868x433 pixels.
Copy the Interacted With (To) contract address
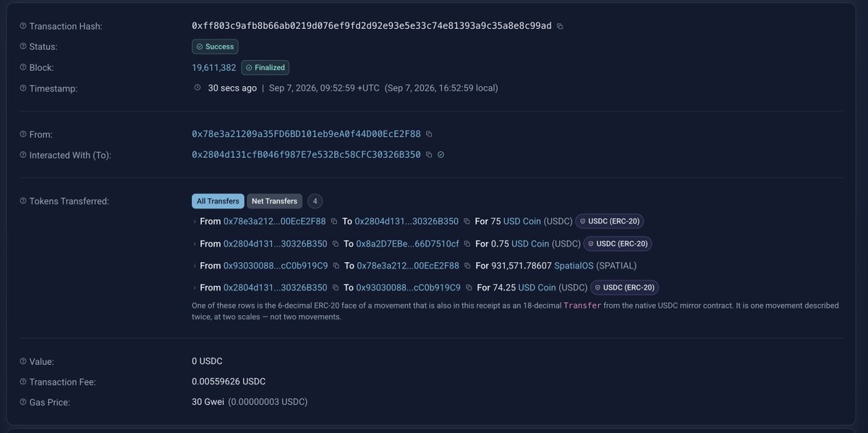pos(429,154)
